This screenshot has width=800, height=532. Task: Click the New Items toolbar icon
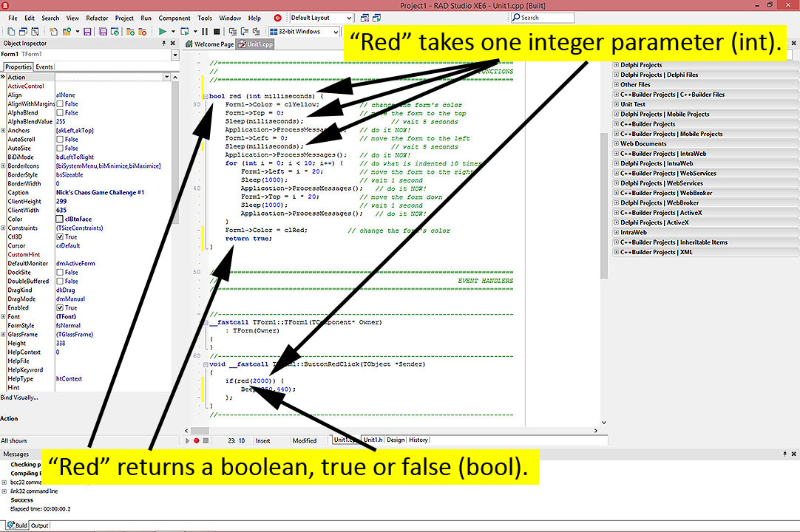click(53, 32)
